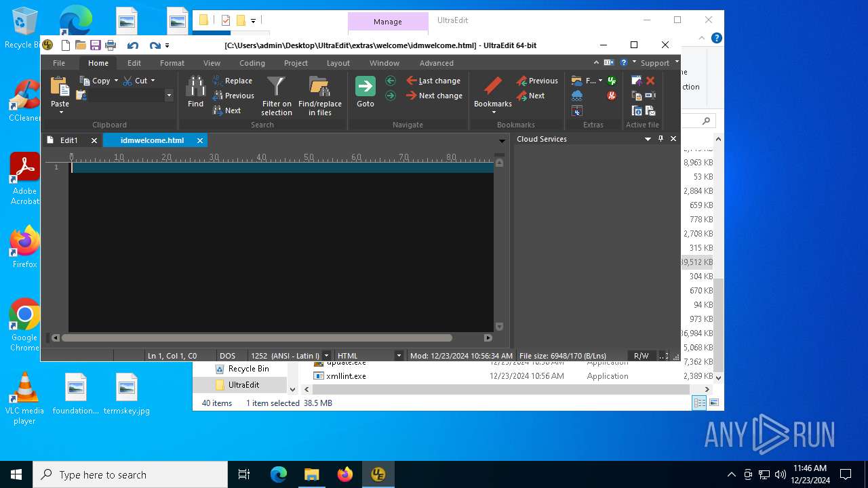Image resolution: width=868 pixels, height=488 pixels.
Task: Switch to the Edit1 document tab
Action: [68, 140]
